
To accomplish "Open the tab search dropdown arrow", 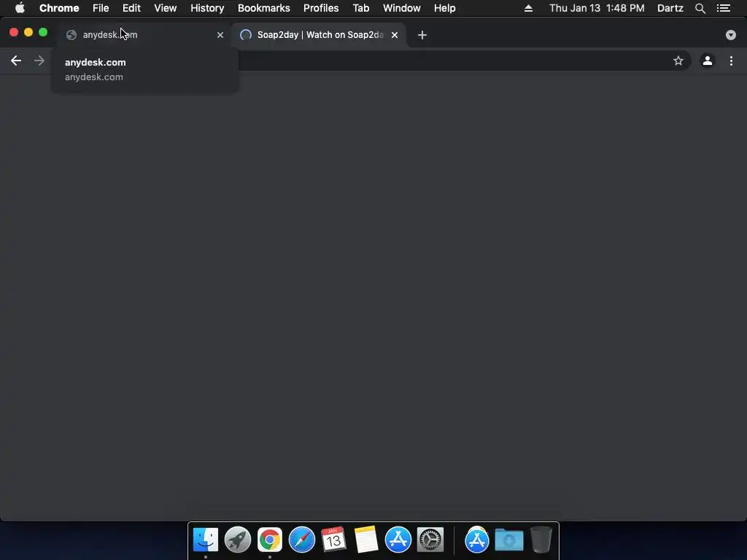I will pos(731,35).
